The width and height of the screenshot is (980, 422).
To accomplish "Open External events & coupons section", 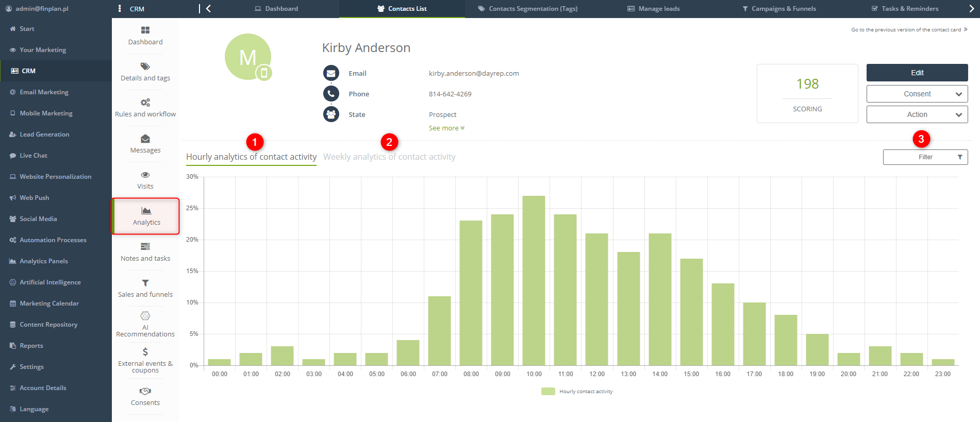I will click(x=145, y=360).
